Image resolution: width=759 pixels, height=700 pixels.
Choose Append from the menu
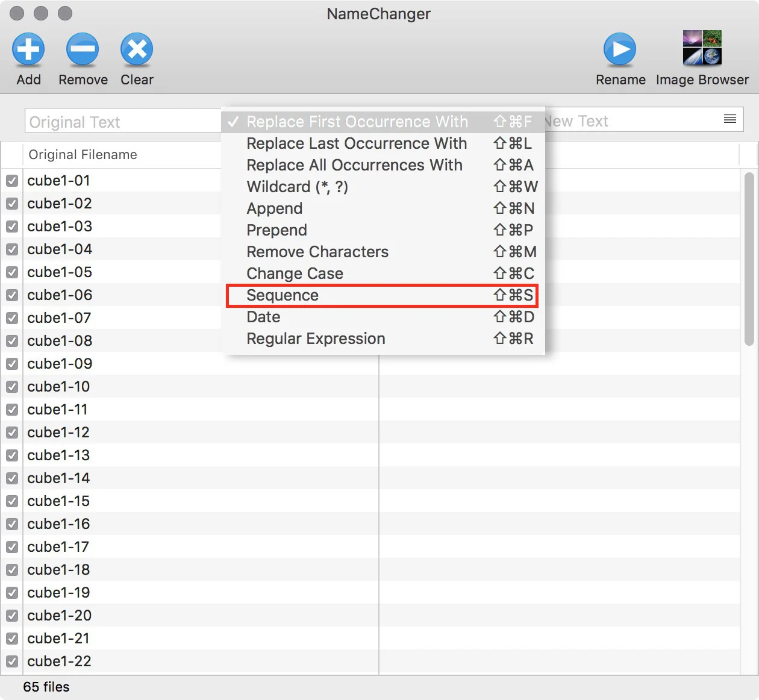pos(383,208)
